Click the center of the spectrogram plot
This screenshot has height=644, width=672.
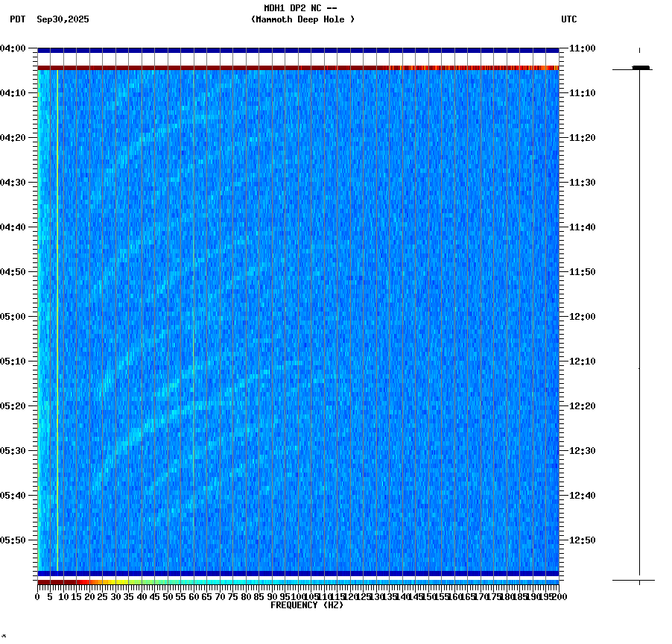(298, 321)
